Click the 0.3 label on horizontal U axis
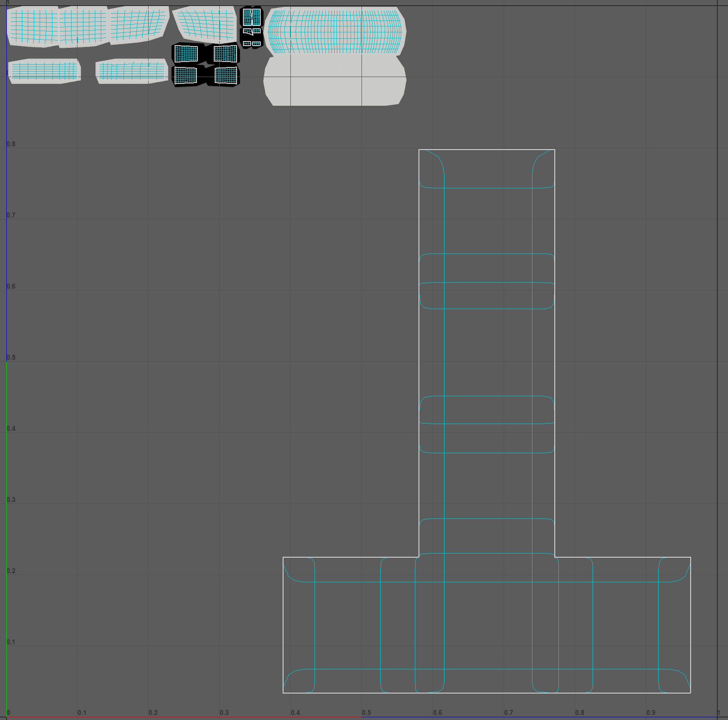Viewport: 728px width, 720px height. coord(224,712)
